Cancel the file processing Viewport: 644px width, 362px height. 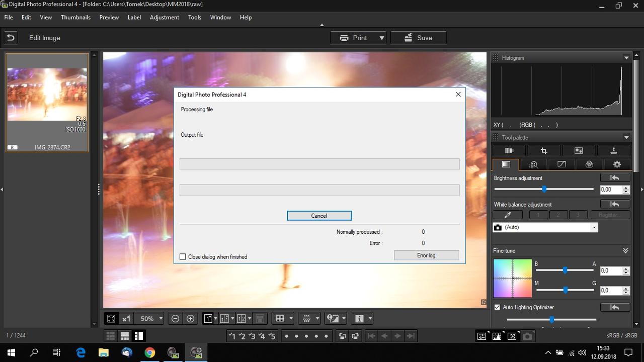coord(319,216)
